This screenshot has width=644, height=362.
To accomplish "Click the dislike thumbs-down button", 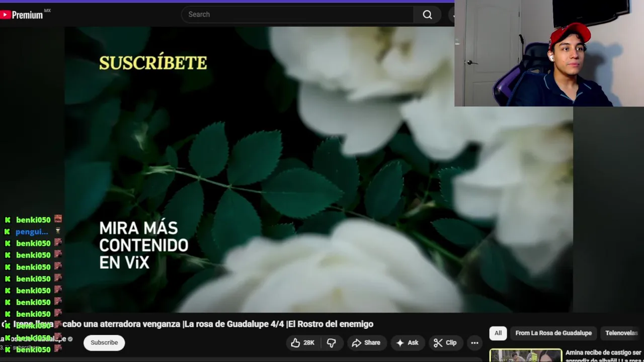I will [x=331, y=343].
